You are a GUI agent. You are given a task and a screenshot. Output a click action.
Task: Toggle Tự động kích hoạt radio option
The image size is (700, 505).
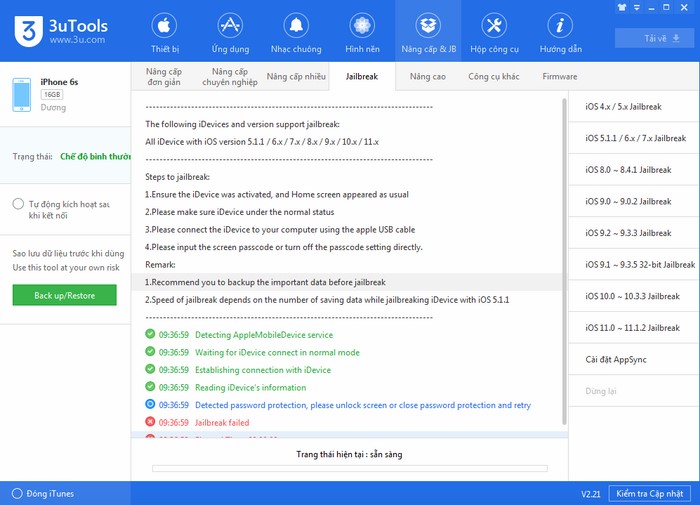coord(18,204)
